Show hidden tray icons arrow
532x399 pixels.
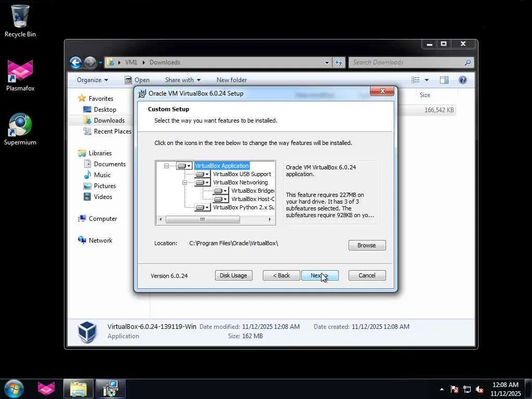point(442,389)
